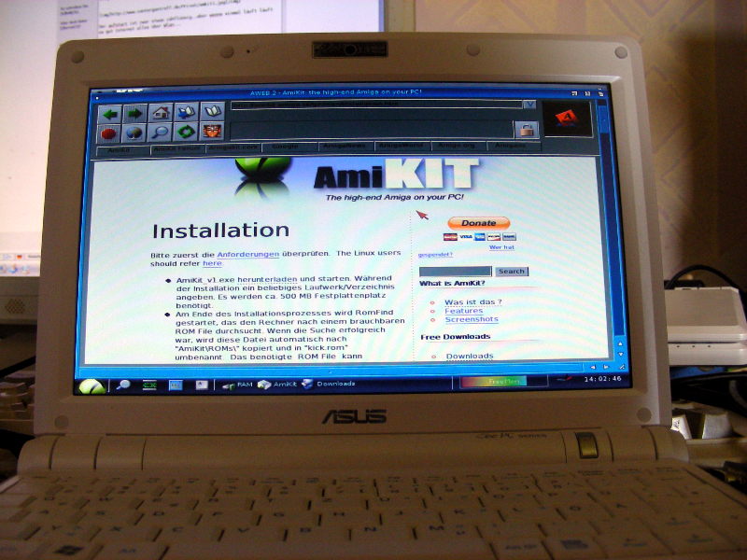Click the Search button
Screen dimensions: 747x560
pos(512,272)
